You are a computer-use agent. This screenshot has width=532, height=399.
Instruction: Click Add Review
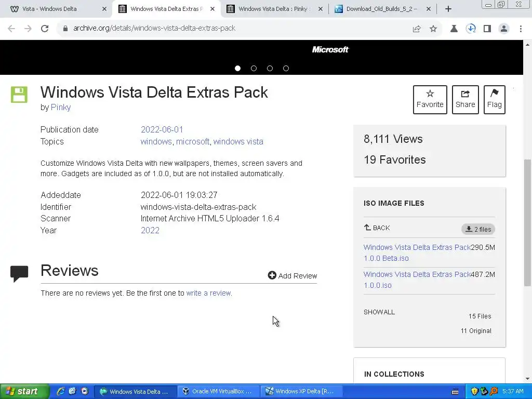coord(292,275)
